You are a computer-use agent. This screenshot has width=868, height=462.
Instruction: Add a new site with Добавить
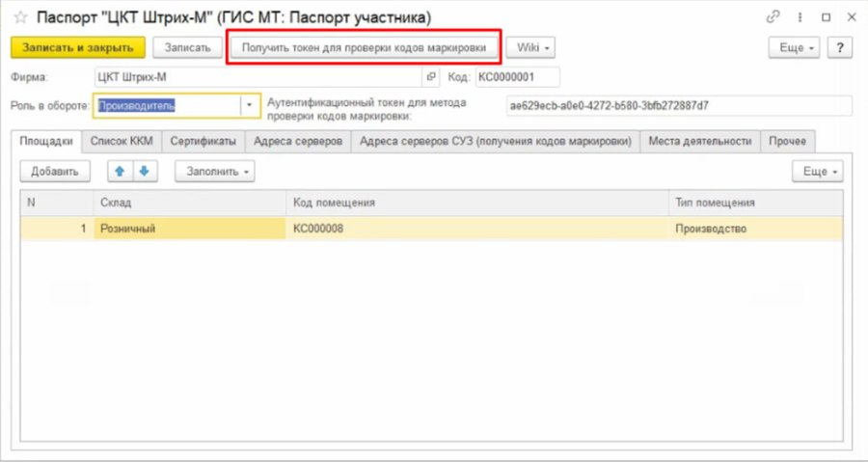click(55, 172)
